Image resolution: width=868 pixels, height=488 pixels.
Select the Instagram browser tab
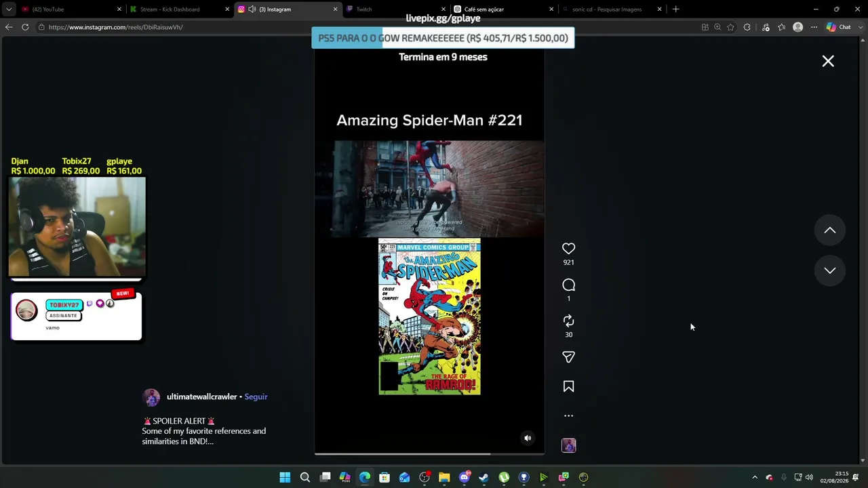pos(287,9)
